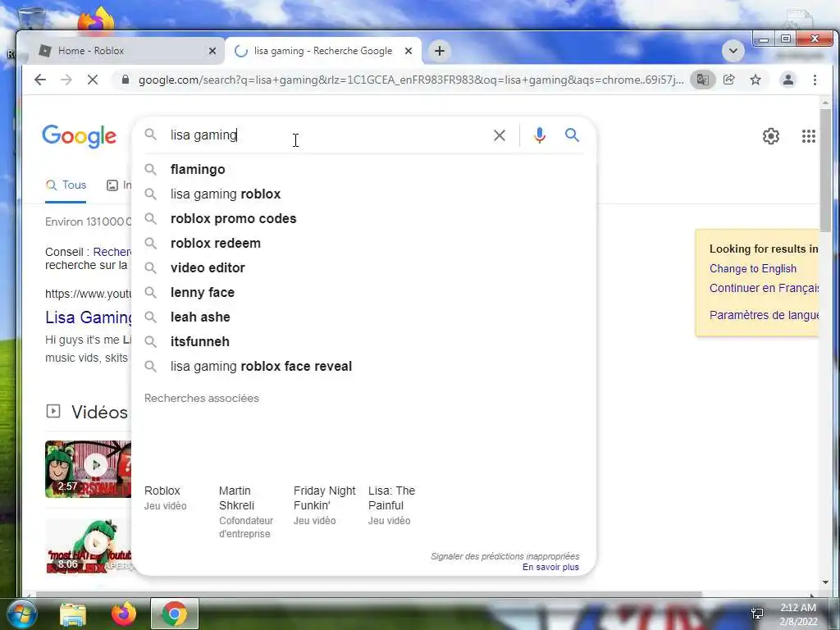Click the Chrome taskbar button
Screen dimensions: 840x630
click(174, 614)
